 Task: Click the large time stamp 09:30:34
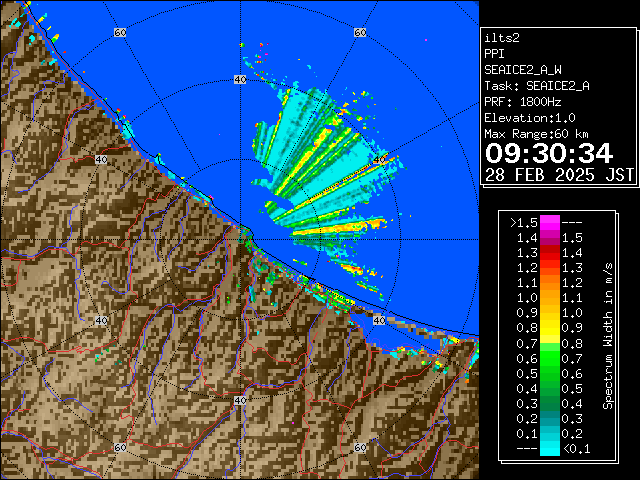click(x=549, y=153)
